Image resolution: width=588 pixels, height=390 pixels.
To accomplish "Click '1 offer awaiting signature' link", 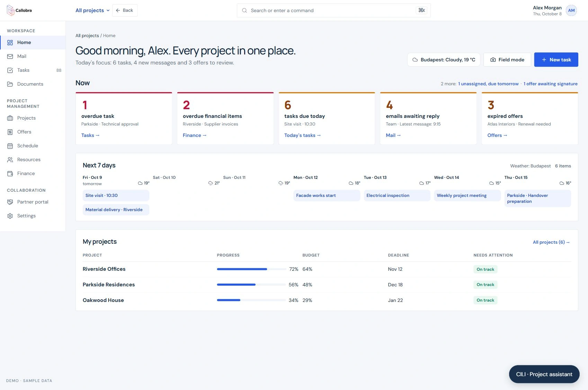I will click(551, 84).
